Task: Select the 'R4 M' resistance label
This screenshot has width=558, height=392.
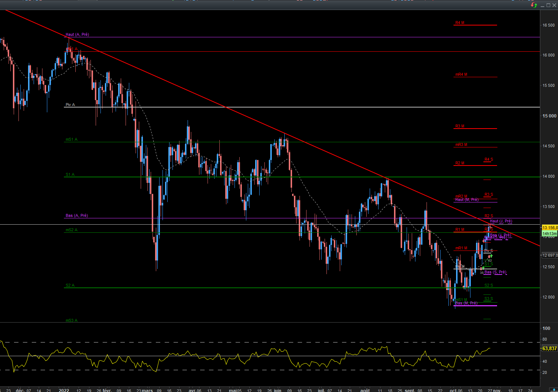Action: pos(460,23)
